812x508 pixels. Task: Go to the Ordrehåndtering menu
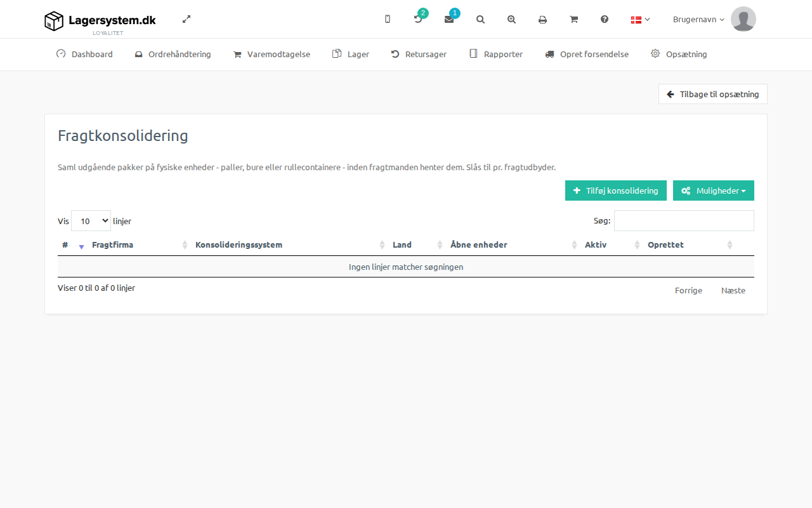pyautogui.click(x=173, y=54)
